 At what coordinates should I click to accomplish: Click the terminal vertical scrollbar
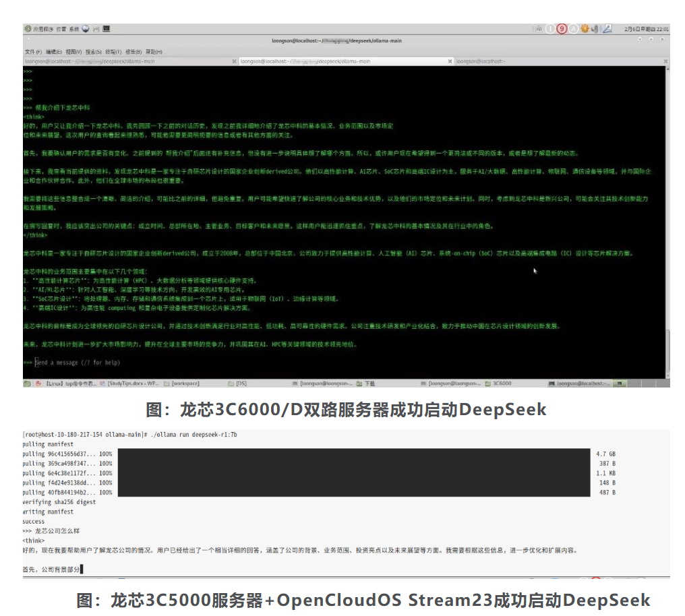click(667, 351)
